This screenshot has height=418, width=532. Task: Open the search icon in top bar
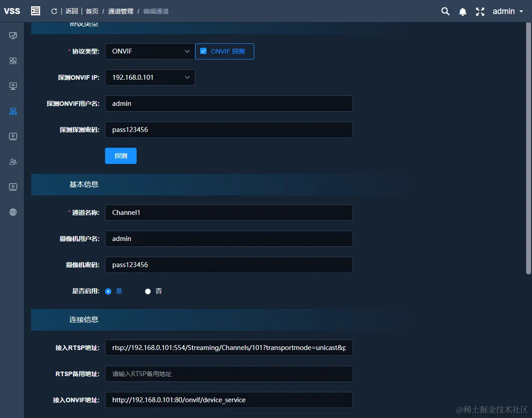tap(445, 12)
